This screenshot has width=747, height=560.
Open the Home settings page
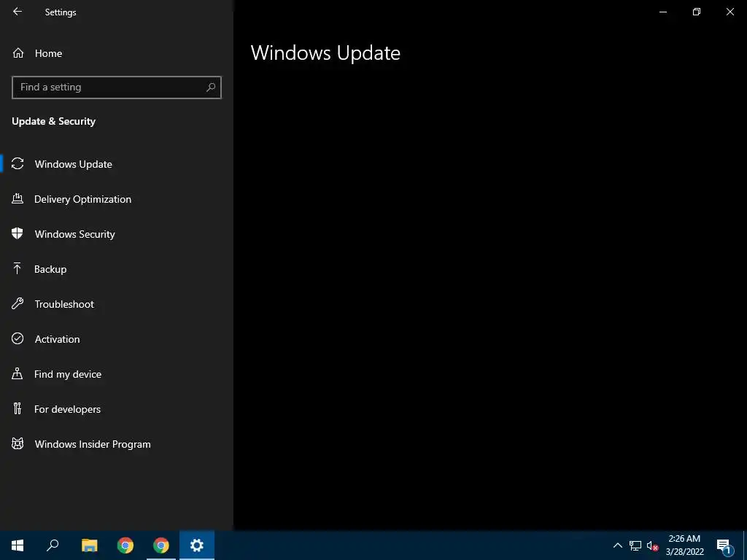[x=117, y=53]
